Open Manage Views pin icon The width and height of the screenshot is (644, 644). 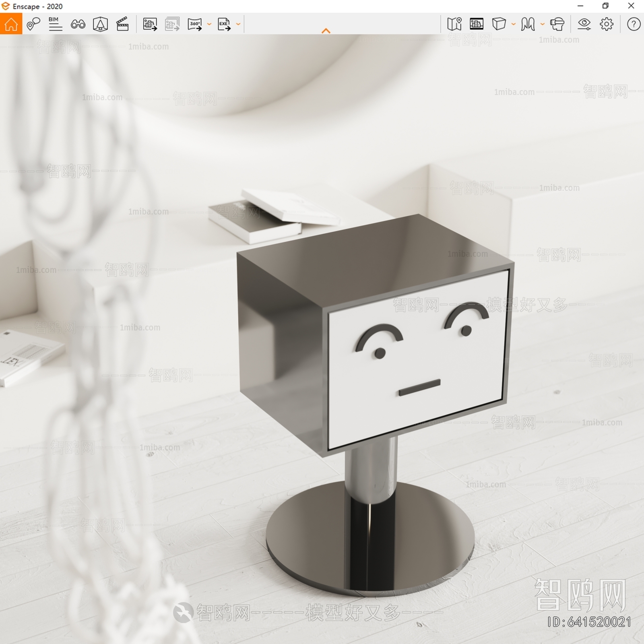33,24
